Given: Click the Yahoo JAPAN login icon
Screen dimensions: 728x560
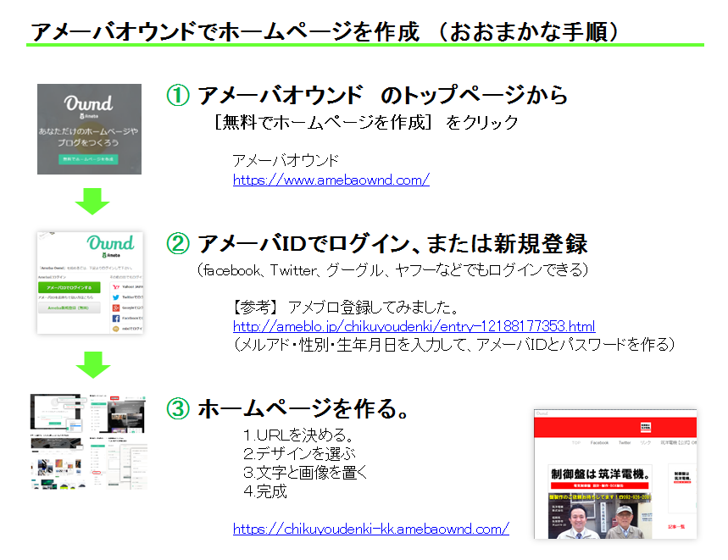Looking at the screenshot, I should 116,286.
